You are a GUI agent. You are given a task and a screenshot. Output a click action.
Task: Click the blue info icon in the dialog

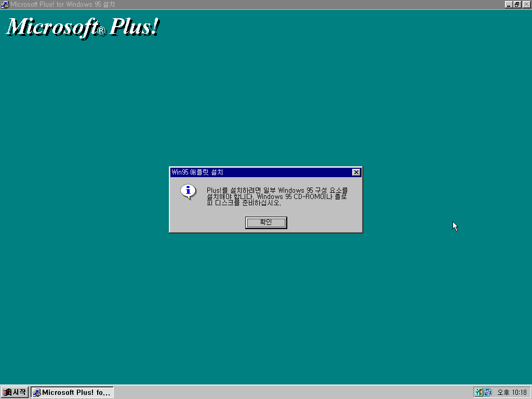pyautogui.click(x=188, y=192)
